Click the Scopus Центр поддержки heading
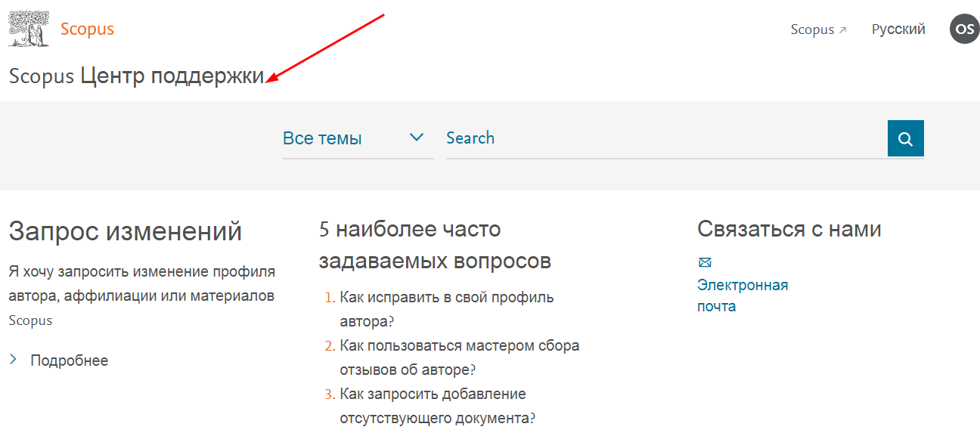Viewport: 980px width, 433px height. (137, 76)
